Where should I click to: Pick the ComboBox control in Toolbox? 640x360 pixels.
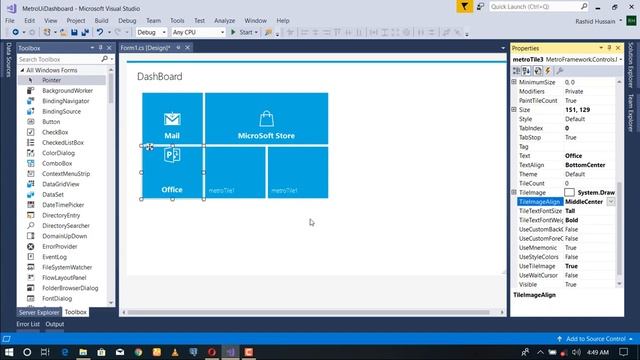pos(57,163)
